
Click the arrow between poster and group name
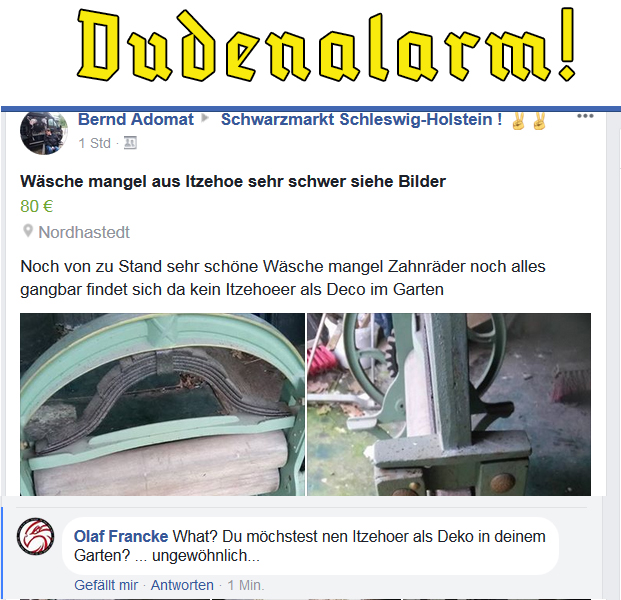205,118
